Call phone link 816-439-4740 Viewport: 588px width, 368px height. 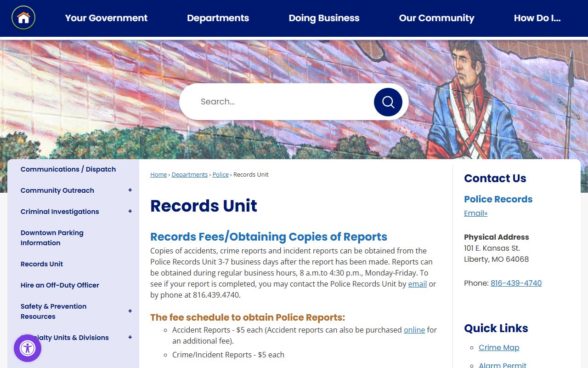click(x=516, y=283)
